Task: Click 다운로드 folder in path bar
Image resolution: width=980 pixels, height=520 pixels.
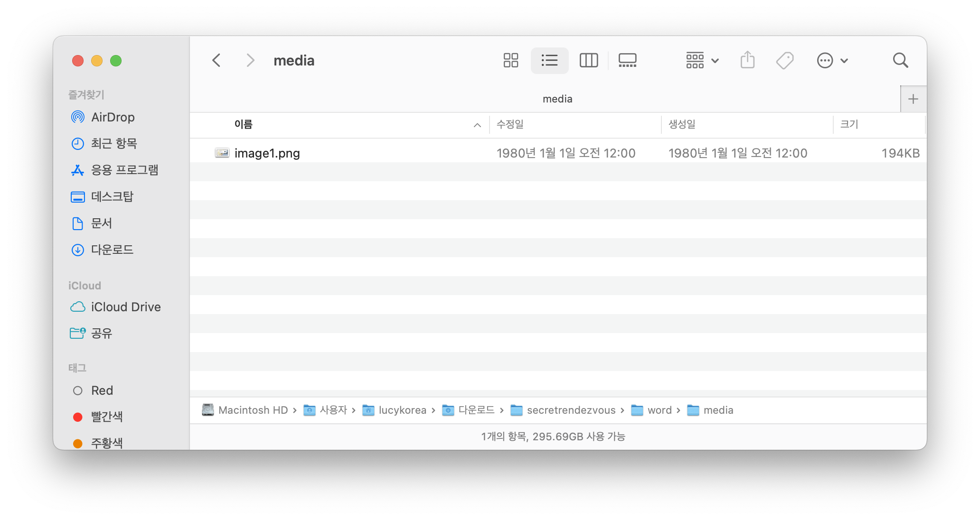Action: pyautogui.click(x=469, y=410)
